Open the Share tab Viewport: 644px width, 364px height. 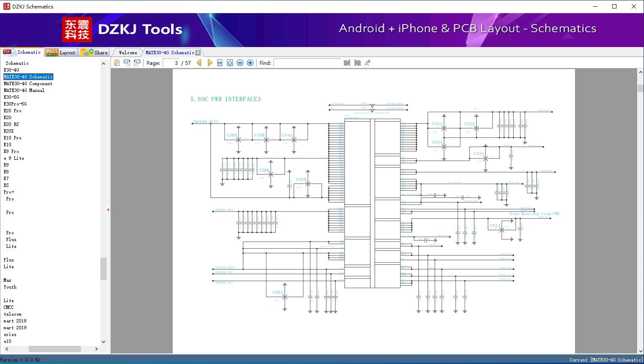(95, 53)
